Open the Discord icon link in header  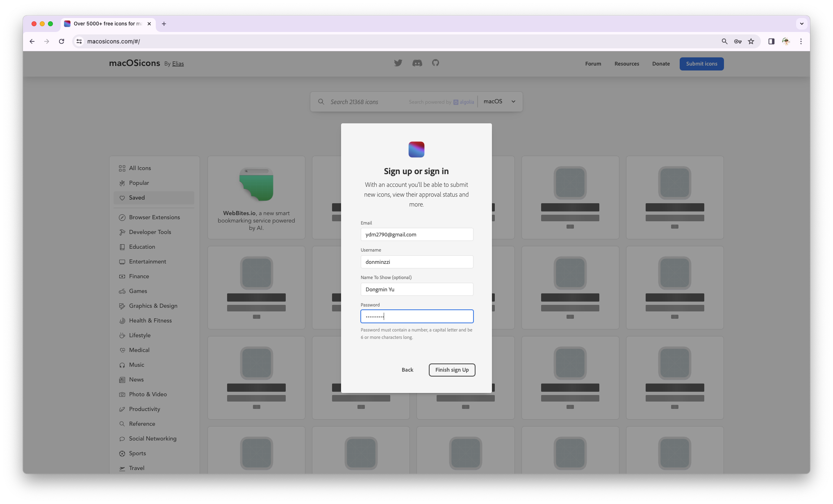(417, 63)
